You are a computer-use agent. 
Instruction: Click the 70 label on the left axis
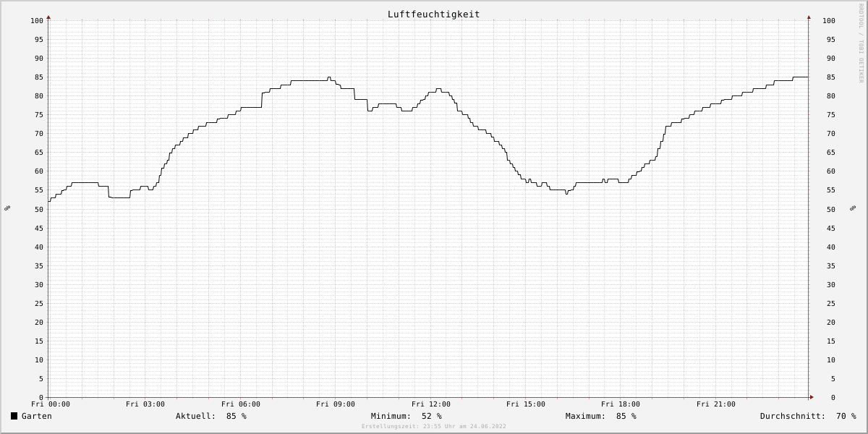coord(39,134)
